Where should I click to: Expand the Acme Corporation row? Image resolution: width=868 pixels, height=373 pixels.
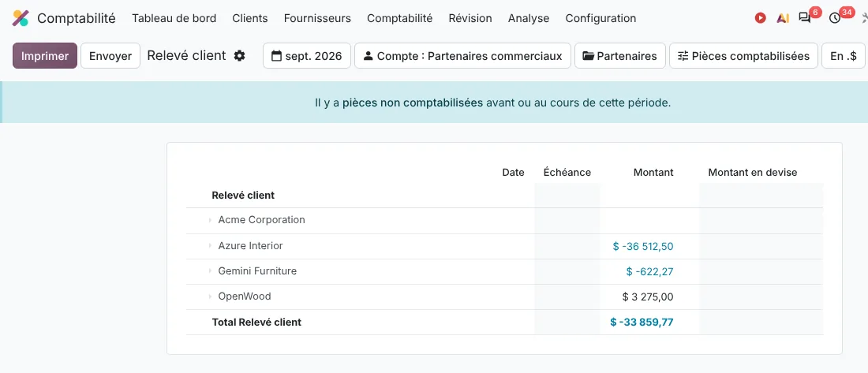pos(211,220)
